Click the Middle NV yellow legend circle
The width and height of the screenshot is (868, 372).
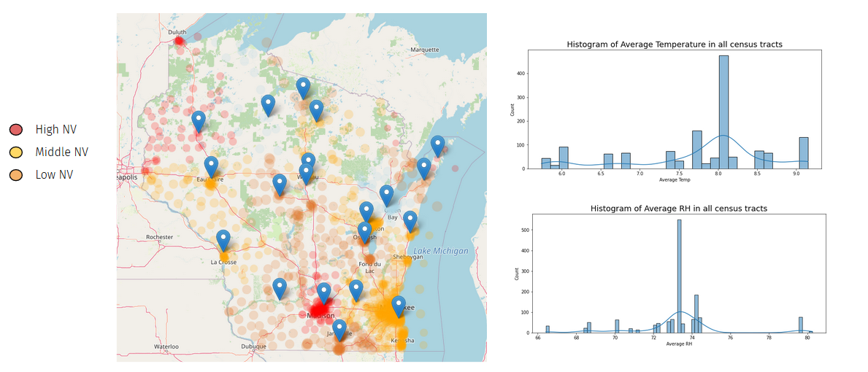click(15, 152)
